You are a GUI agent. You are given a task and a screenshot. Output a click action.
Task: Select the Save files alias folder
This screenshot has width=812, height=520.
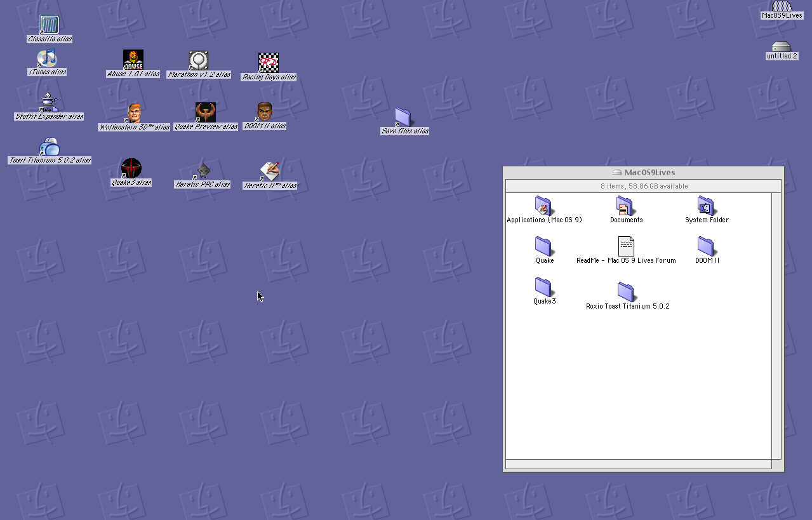pyautogui.click(x=403, y=117)
